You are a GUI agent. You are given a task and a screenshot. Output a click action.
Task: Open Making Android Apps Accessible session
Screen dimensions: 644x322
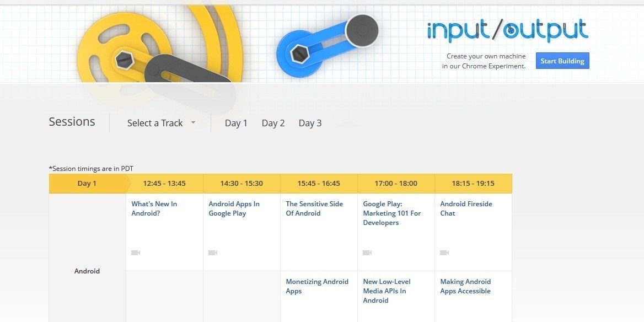coord(465,286)
